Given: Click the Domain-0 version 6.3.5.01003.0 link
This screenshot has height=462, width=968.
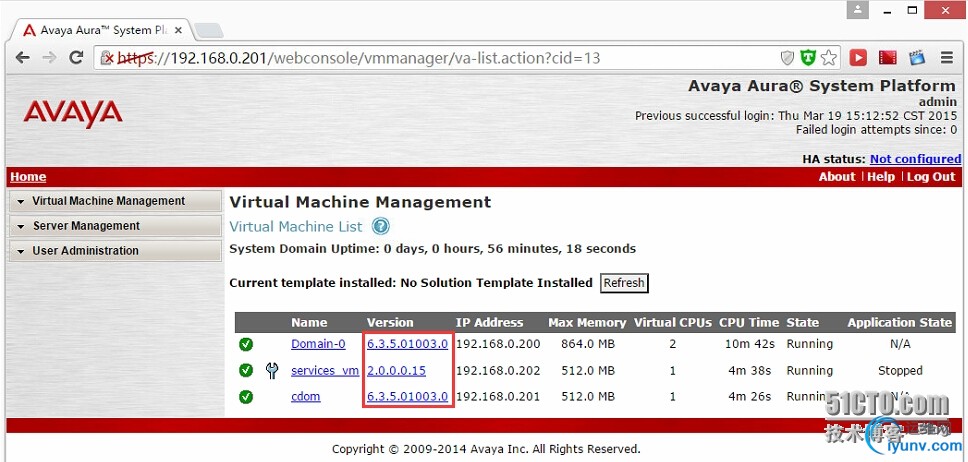Looking at the screenshot, I should [407, 344].
